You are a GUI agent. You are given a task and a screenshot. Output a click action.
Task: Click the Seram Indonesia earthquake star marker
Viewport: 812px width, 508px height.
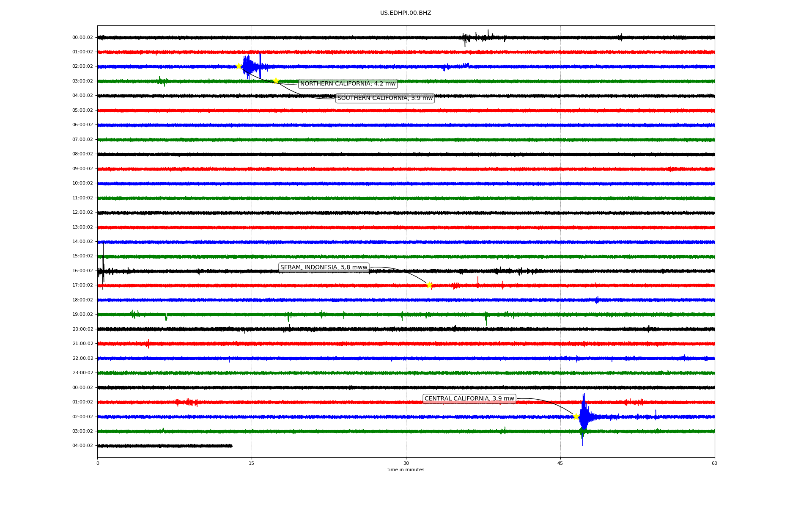pyautogui.click(x=429, y=285)
